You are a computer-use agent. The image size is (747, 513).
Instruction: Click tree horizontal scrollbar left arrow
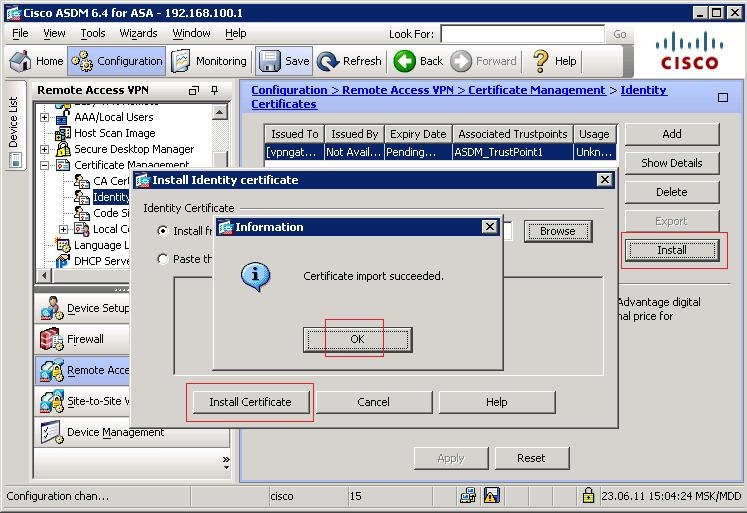pyautogui.click(x=44, y=275)
